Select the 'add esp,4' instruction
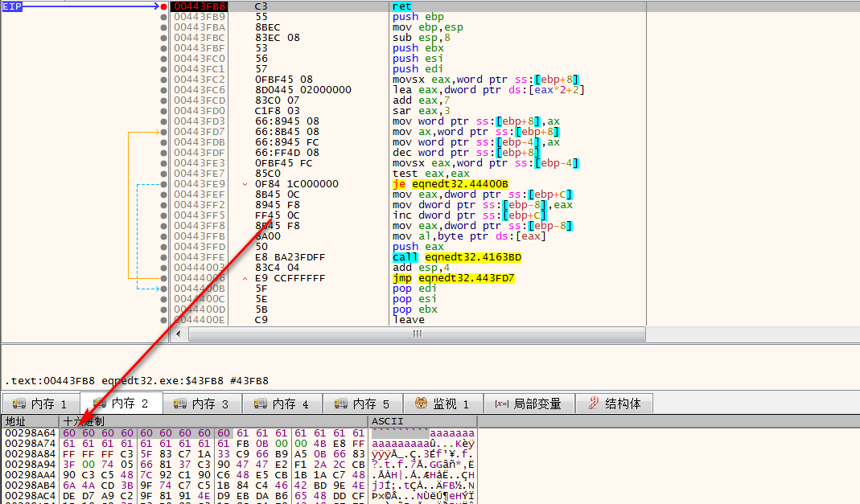 coord(422,268)
